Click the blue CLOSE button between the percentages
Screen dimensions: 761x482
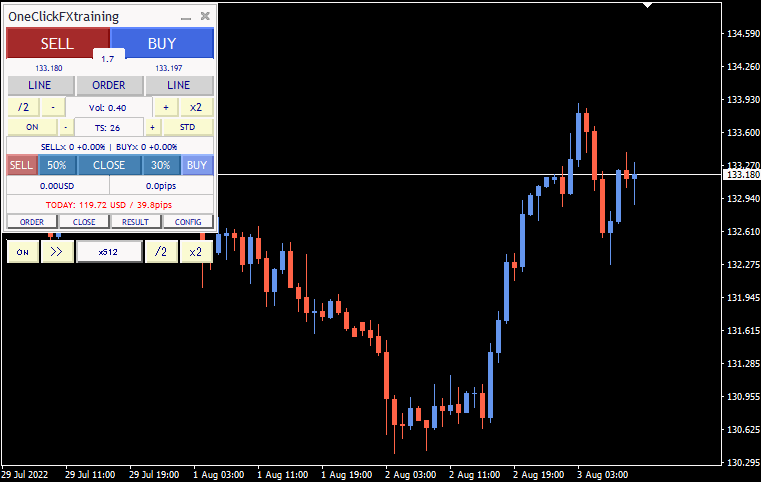(109, 165)
